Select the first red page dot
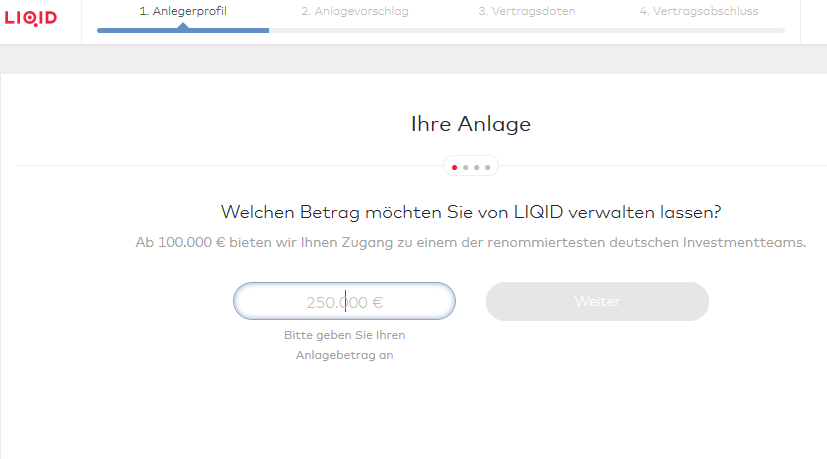The height and width of the screenshot is (459, 827). [455, 167]
